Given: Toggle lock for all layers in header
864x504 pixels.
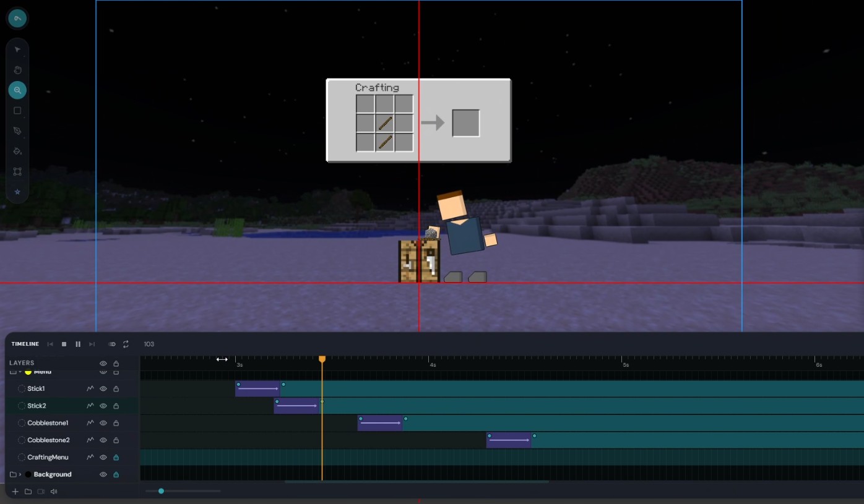Looking at the screenshot, I should [116, 364].
